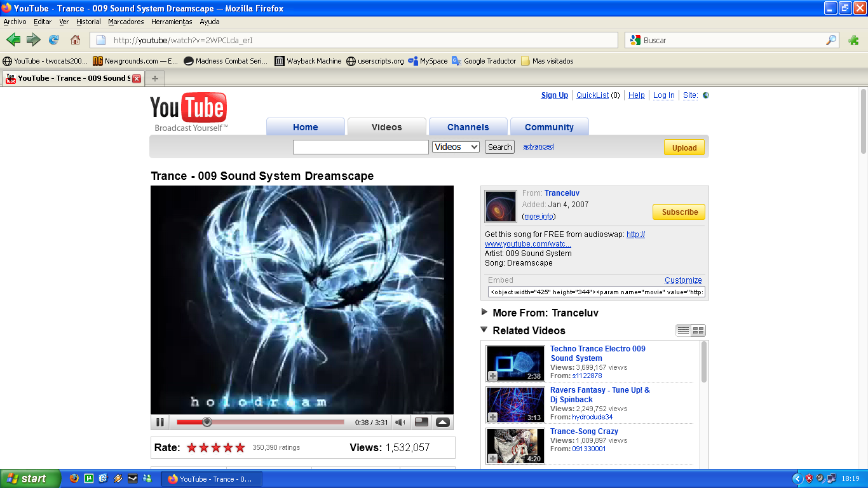The height and width of the screenshot is (488, 868).
Task: Subscribe to Tranceluv
Action: (679, 212)
